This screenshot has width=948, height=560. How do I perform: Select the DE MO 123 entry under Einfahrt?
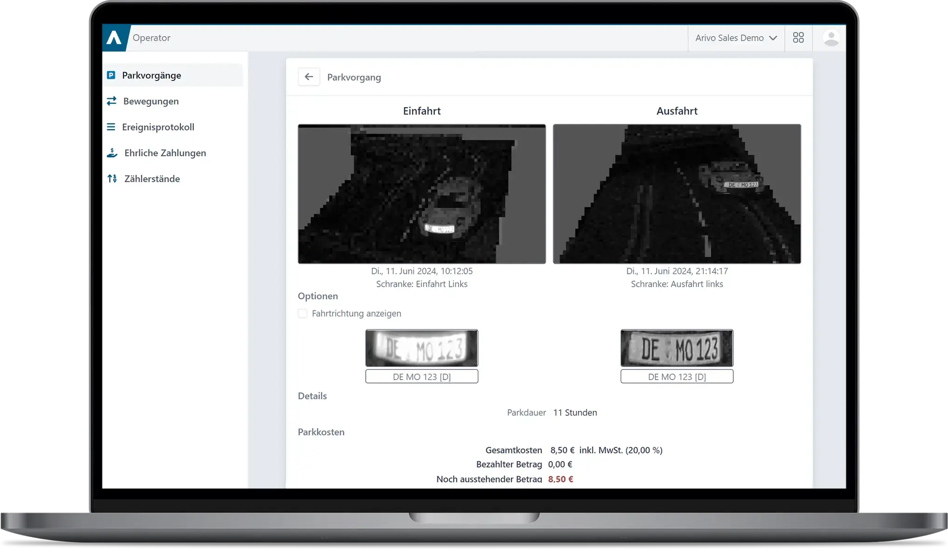(421, 376)
